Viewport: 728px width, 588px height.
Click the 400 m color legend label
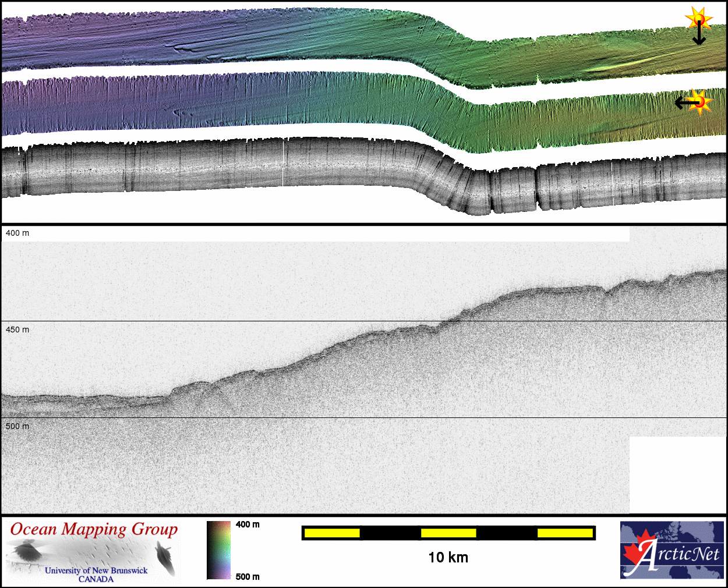tap(248, 525)
